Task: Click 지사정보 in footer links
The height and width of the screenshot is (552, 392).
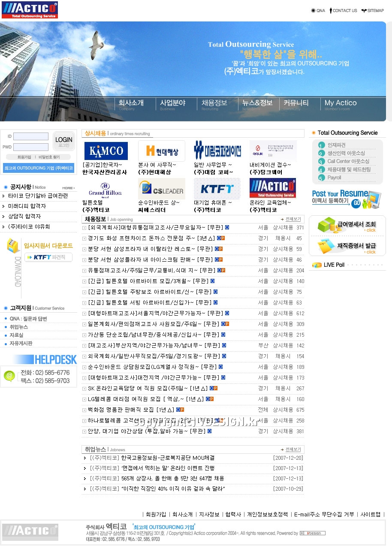Action: click(x=209, y=514)
